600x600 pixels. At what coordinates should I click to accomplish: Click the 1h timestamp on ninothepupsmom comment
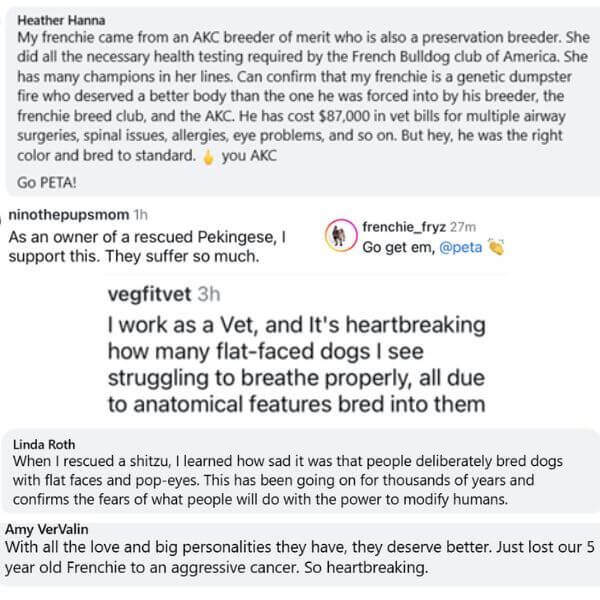coord(140,215)
